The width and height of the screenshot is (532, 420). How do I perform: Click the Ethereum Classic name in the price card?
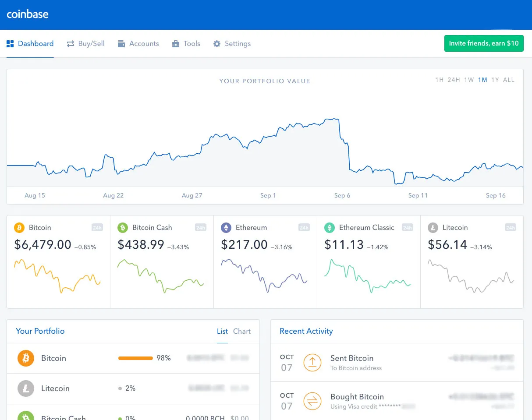pos(367,228)
